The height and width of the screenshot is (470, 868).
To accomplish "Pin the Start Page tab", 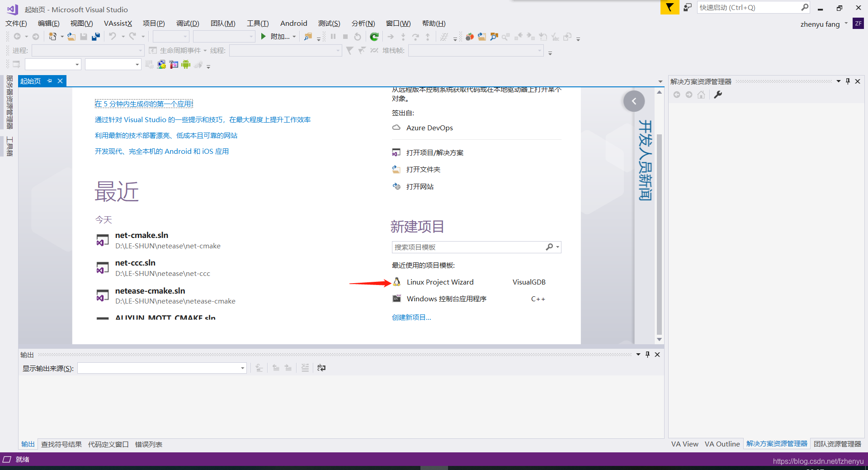I will click(x=50, y=81).
